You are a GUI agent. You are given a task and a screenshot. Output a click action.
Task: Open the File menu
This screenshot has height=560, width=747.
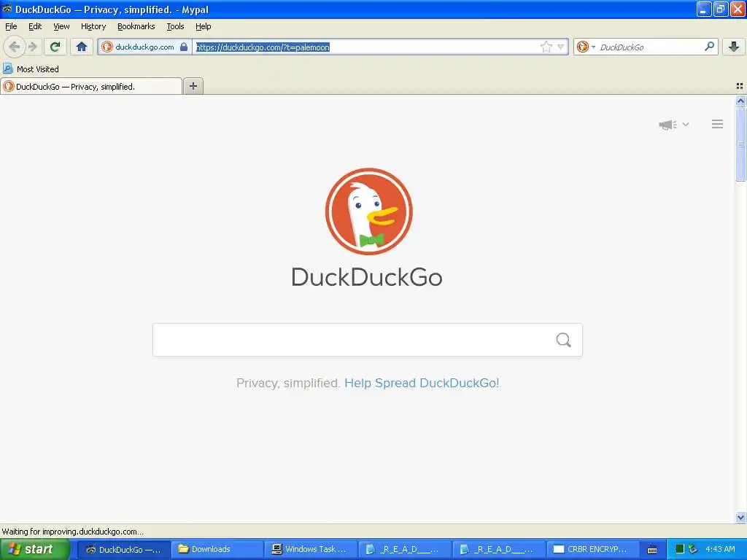point(11,26)
